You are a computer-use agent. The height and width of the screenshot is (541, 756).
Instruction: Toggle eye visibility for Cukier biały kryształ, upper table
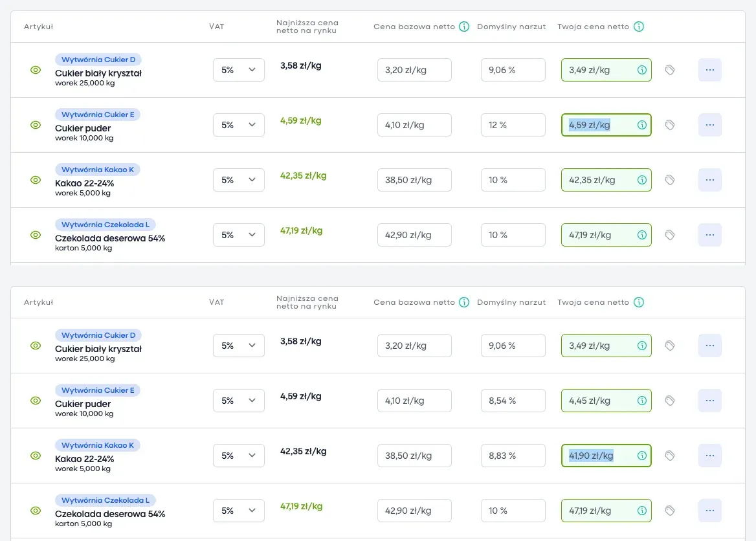[36, 70]
